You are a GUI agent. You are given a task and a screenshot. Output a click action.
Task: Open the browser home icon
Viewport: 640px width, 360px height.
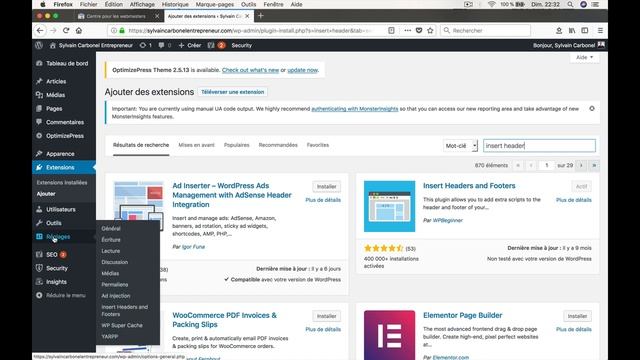(79, 31)
